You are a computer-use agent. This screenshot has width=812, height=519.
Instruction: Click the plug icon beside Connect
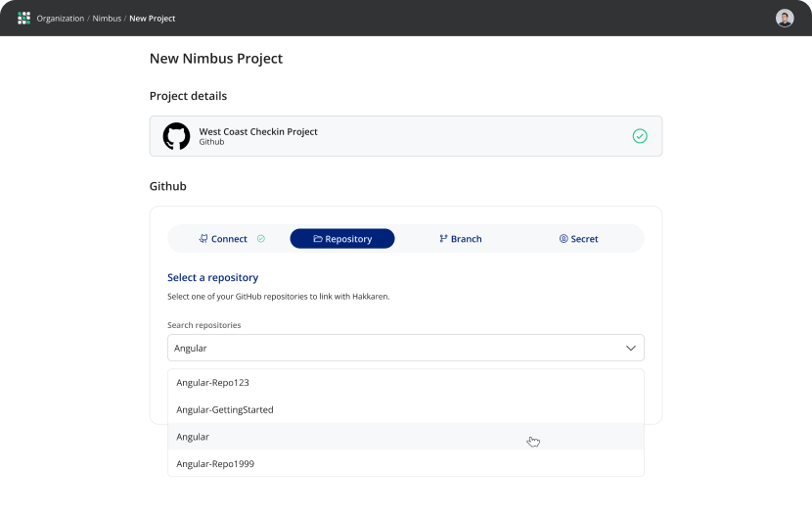[203, 239]
